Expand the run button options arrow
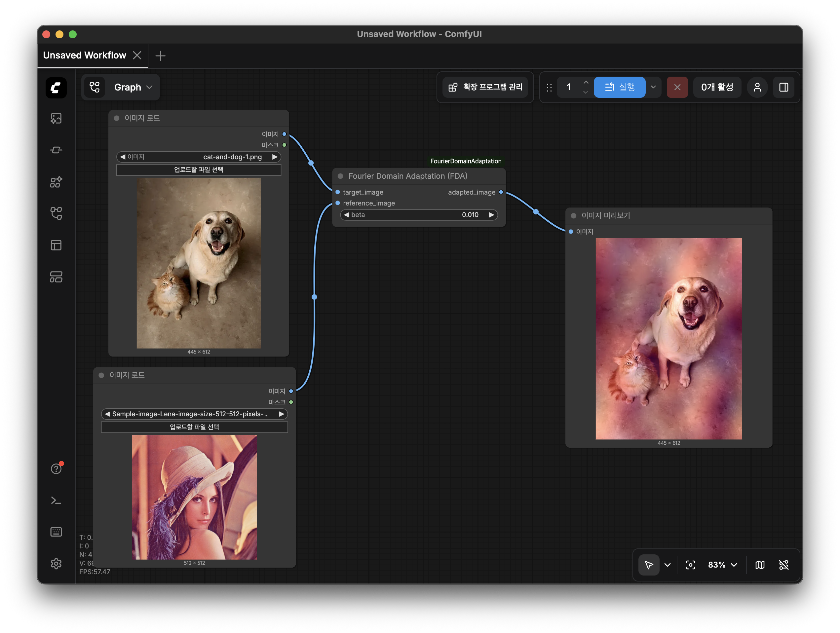The image size is (840, 633). [653, 87]
